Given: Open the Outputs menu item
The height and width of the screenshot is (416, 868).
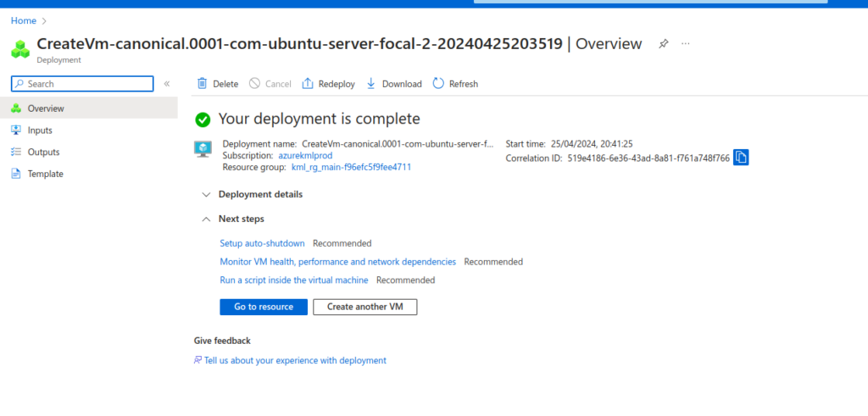Looking at the screenshot, I should point(43,153).
